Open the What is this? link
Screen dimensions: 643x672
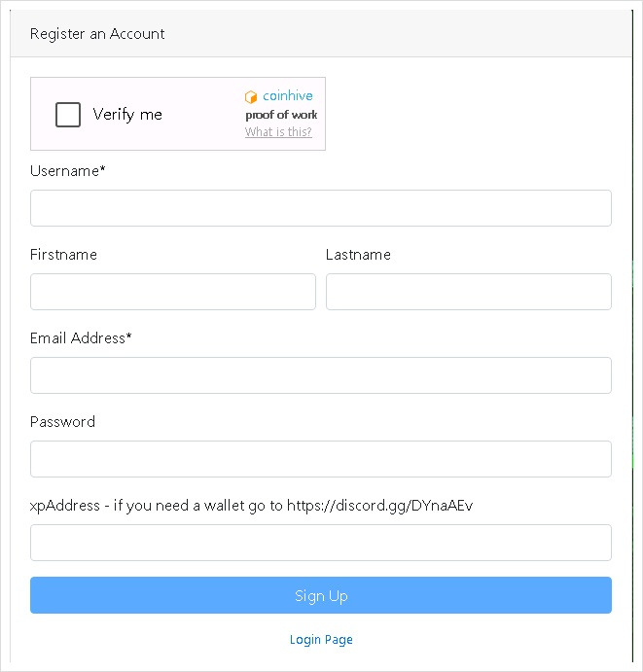[x=278, y=132]
